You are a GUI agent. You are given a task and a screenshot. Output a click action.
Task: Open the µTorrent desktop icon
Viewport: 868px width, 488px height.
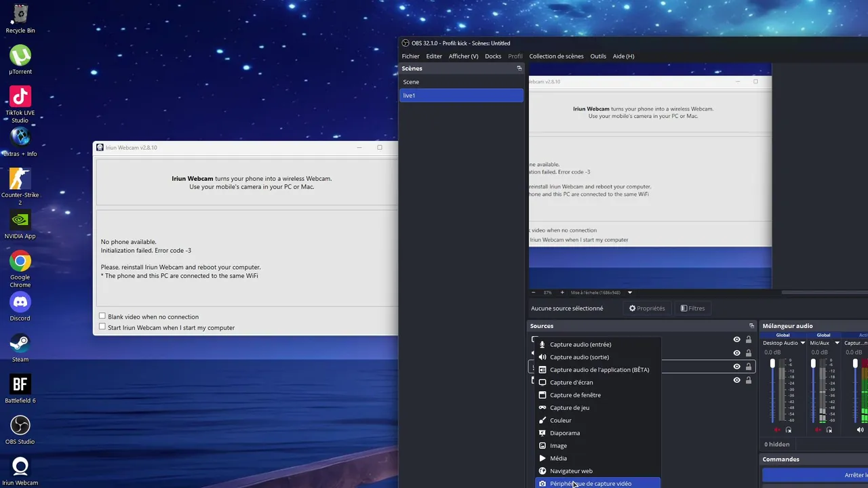[20, 60]
